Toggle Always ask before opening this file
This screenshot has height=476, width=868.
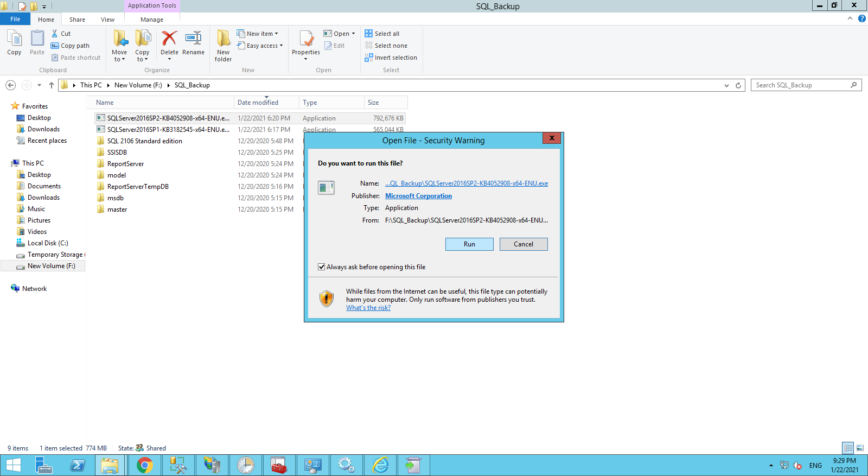pyautogui.click(x=322, y=267)
